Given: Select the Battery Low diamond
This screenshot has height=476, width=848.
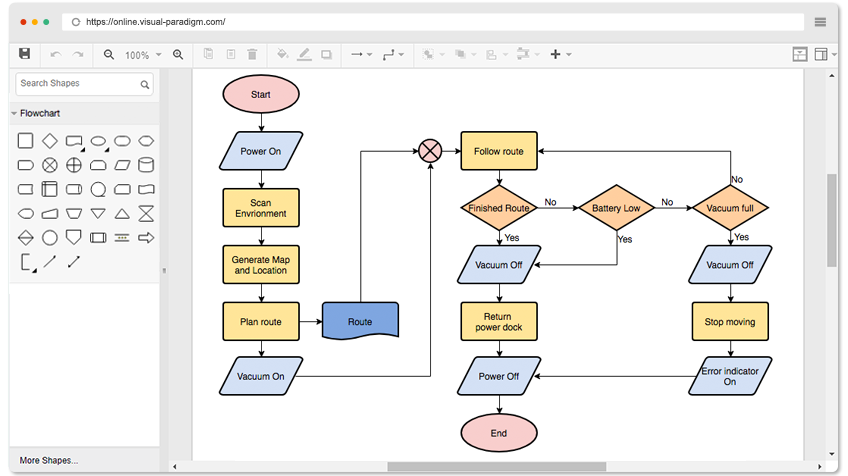Looking at the screenshot, I should 616,208.
